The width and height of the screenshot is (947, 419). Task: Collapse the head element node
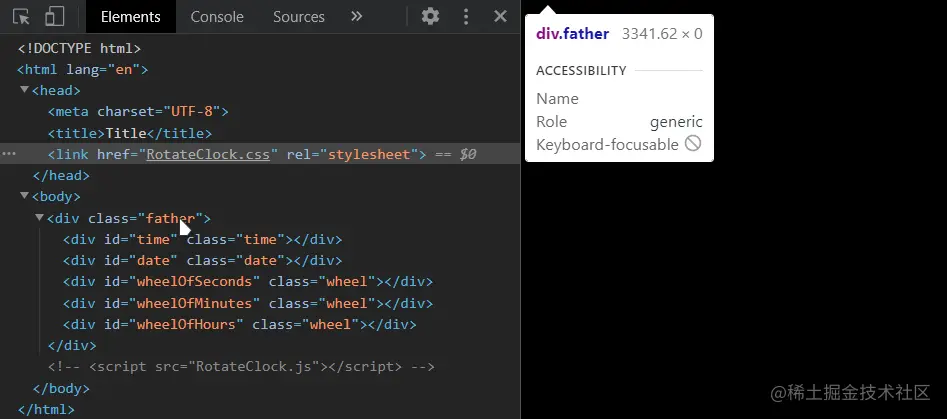point(24,90)
